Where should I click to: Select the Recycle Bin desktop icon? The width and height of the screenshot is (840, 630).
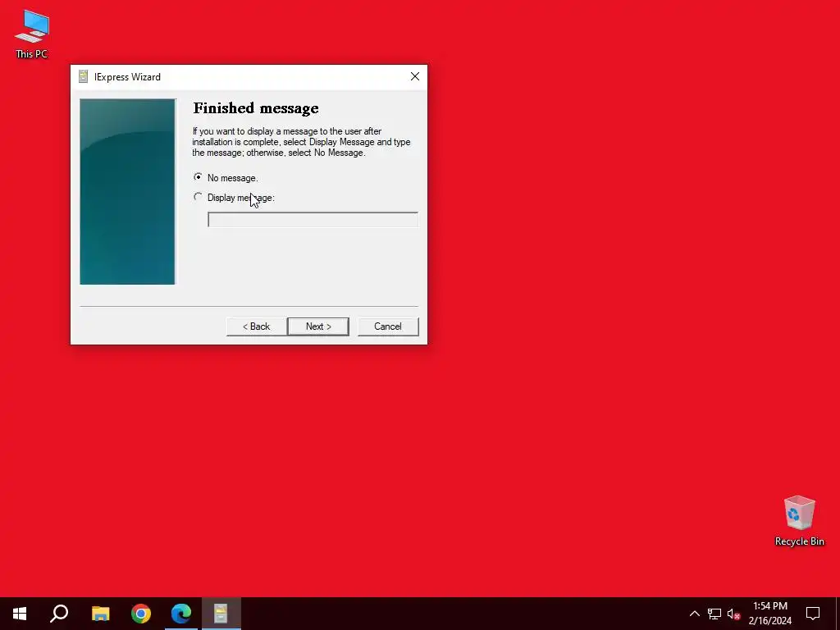(x=799, y=521)
